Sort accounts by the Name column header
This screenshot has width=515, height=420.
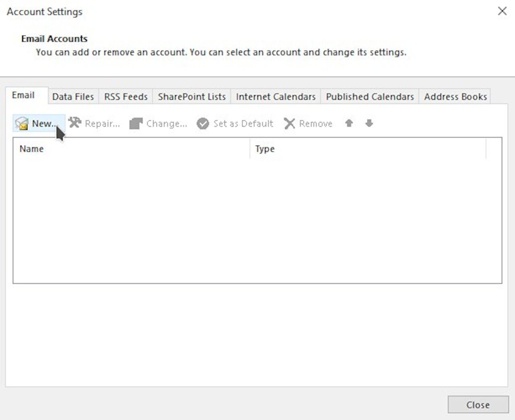pos(31,148)
